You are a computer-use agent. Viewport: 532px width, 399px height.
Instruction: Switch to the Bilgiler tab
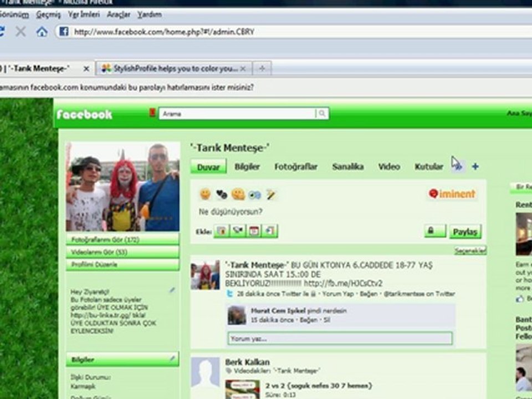tap(247, 167)
